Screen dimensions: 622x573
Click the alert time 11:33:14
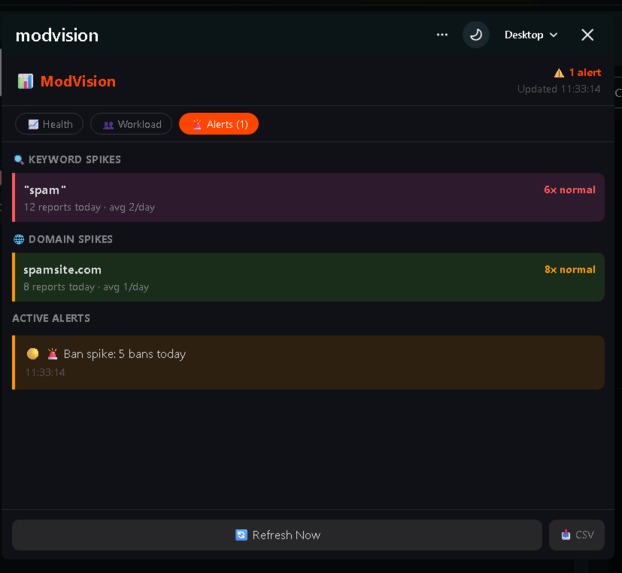pyautogui.click(x=45, y=372)
